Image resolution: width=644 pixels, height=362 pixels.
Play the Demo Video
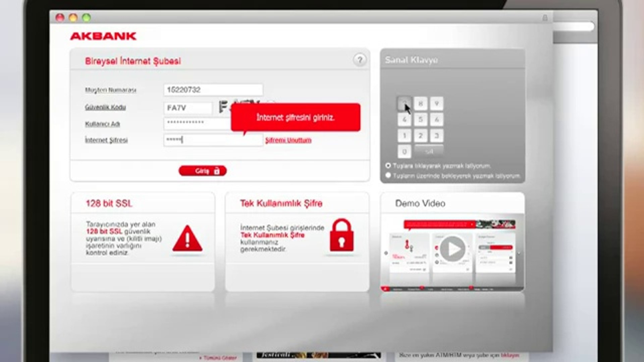tap(452, 249)
